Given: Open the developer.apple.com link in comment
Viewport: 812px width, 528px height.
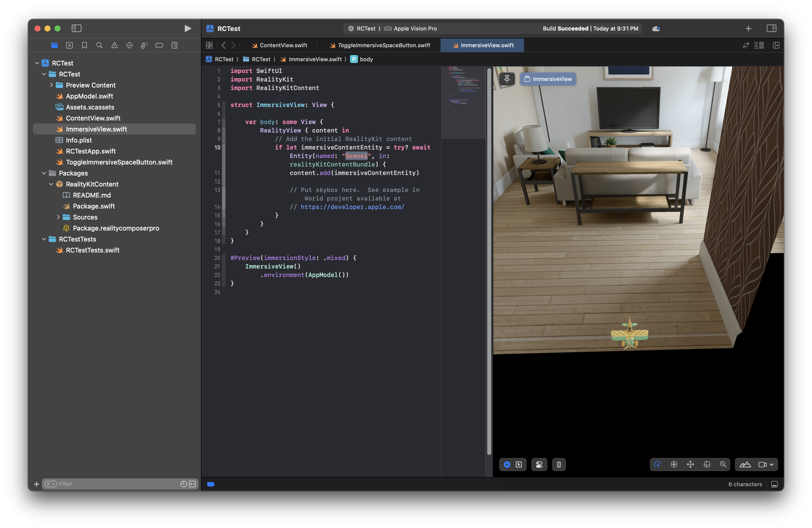Looking at the screenshot, I should [352, 207].
